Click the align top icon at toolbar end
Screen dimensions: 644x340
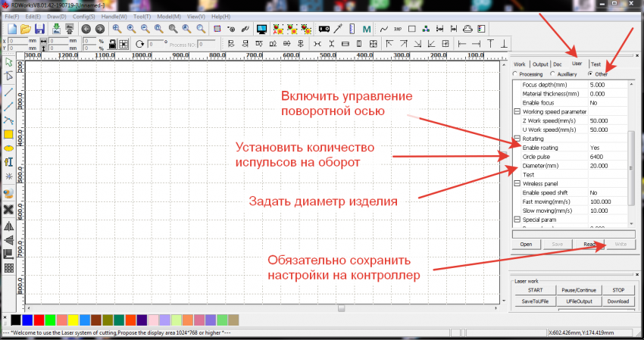(x=490, y=43)
